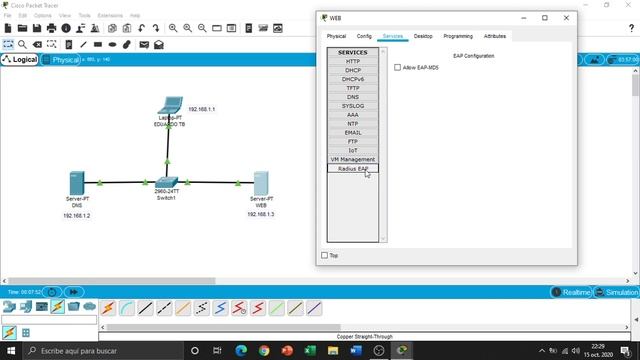
Task: Pick the Copper Straight-Through black cable
Action: (145, 308)
